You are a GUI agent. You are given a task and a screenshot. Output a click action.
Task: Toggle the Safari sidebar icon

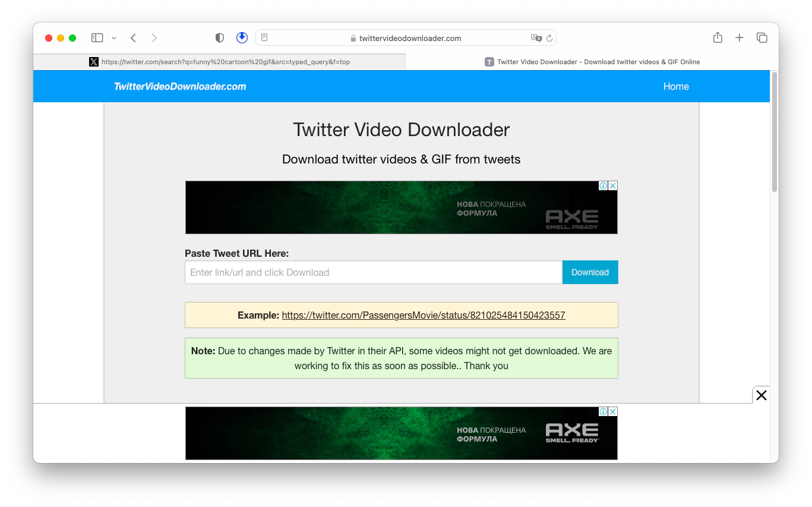pyautogui.click(x=97, y=38)
